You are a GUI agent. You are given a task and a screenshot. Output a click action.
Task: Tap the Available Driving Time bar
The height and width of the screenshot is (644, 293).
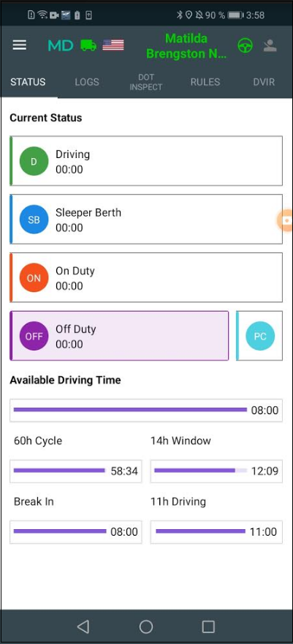(x=146, y=411)
